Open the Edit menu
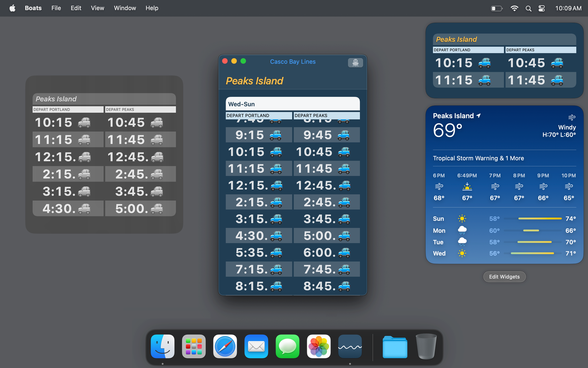 (x=76, y=8)
